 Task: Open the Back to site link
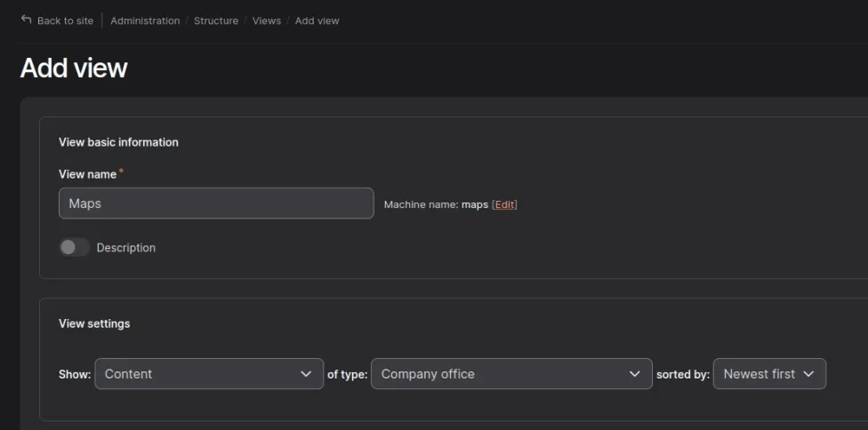(65, 20)
